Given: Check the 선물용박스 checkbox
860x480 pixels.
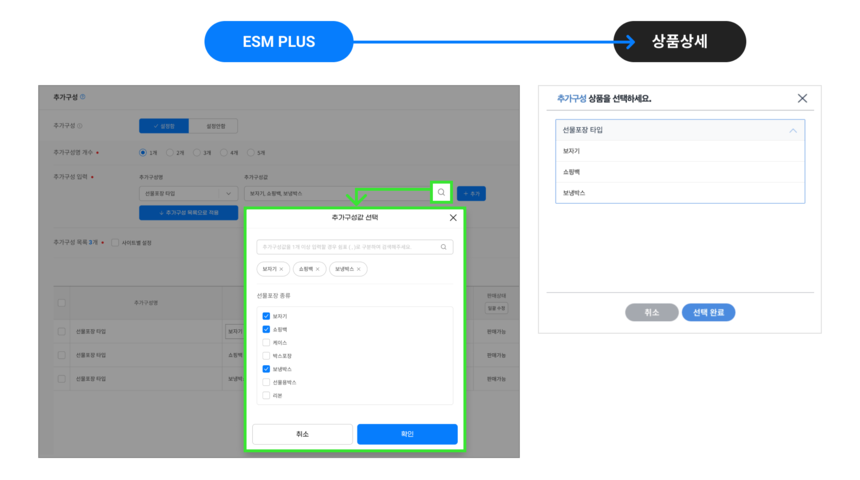Looking at the screenshot, I should [x=266, y=382].
